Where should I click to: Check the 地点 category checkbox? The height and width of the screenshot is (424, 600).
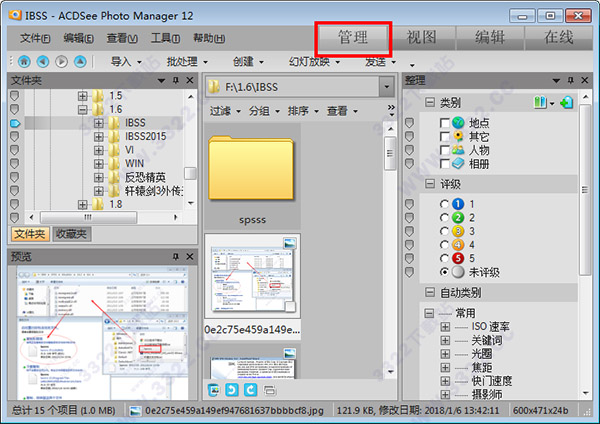(x=444, y=123)
